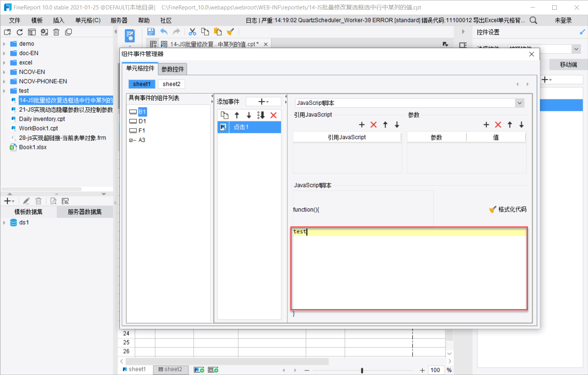Move the event up with the up arrow
The image size is (588, 375).
pos(237,115)
